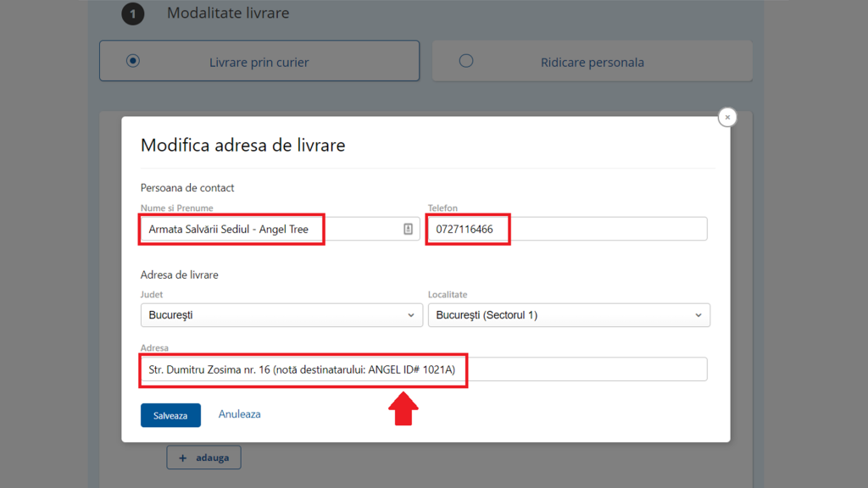Open the Localitate dropdown
Image resolution: width=868 pixels, height=488 pixels.
click(569, 315)
